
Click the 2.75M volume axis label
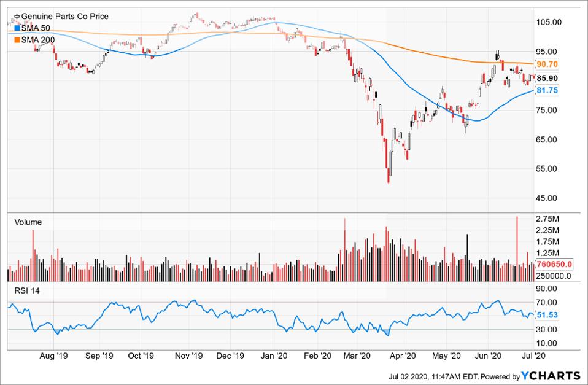click(x=547, y=219)
